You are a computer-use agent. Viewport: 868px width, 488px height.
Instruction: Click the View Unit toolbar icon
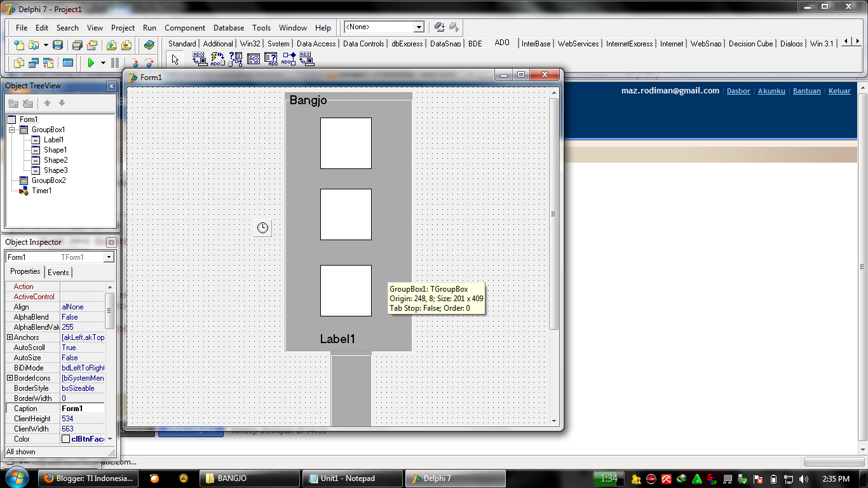coord(19,63)
